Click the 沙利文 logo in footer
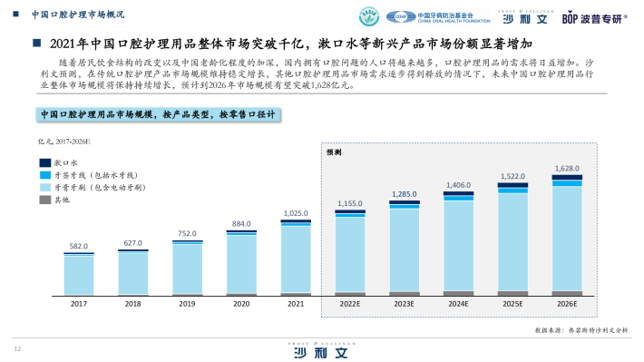Screen dimensions: 644x362 322,350
